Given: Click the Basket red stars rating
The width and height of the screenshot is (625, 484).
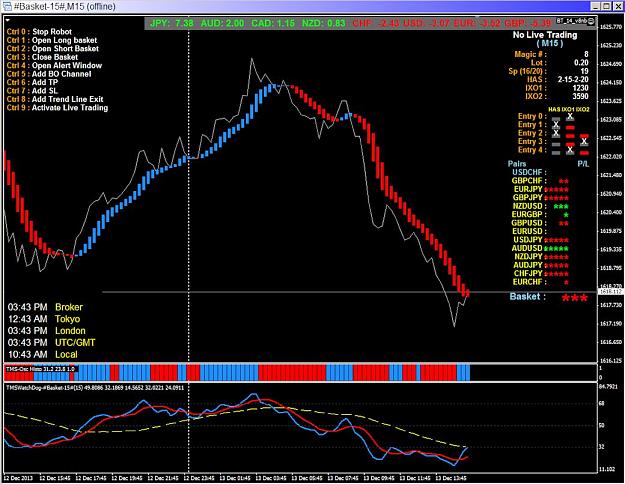Looking at the screenshot, I should click(574, 298).
